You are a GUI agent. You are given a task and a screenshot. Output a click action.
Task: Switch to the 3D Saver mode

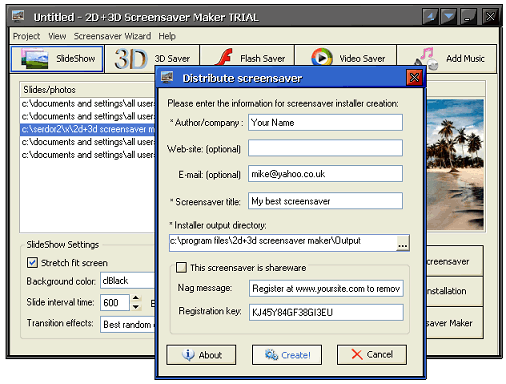point(152,59)
